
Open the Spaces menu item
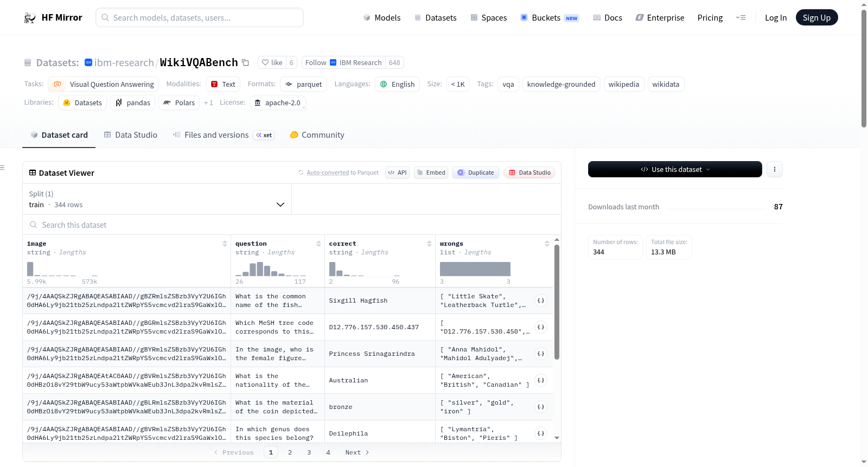coord(489,18)
